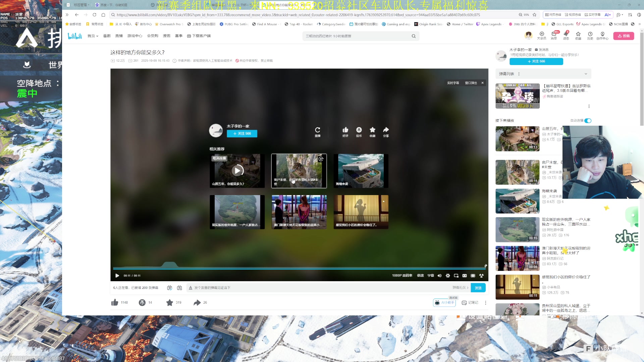Open the history (历史) icon in the header
The width and height of the screenshot is (644, 362).
click(x=590, y=35)
